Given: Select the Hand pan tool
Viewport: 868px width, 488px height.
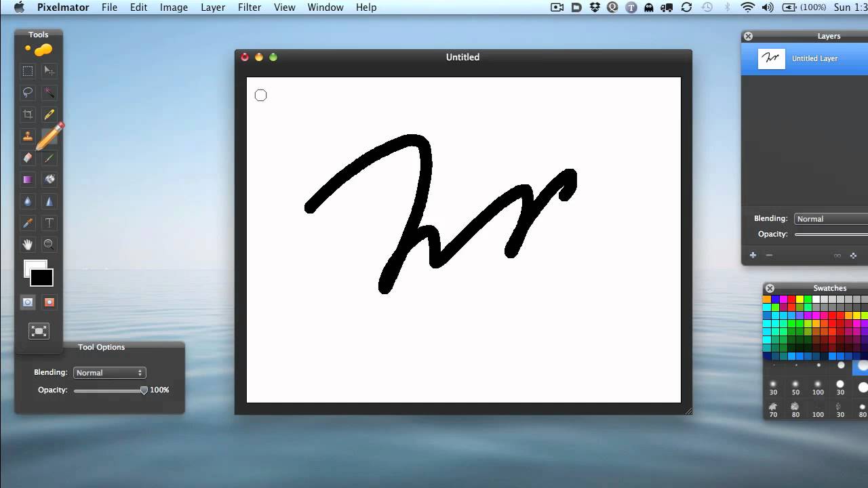Looking at the screenshot, I should click(x=28, y=244).
